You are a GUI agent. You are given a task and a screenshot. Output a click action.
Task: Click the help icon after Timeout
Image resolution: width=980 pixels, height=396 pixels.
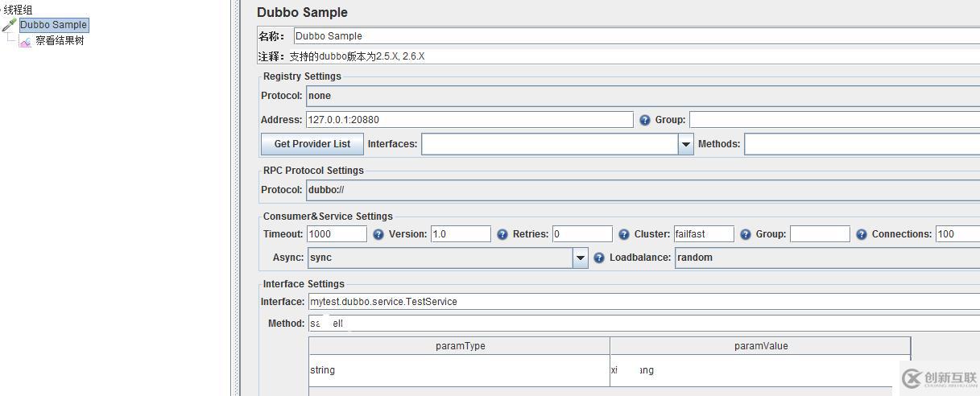click(x=378, y=234)
